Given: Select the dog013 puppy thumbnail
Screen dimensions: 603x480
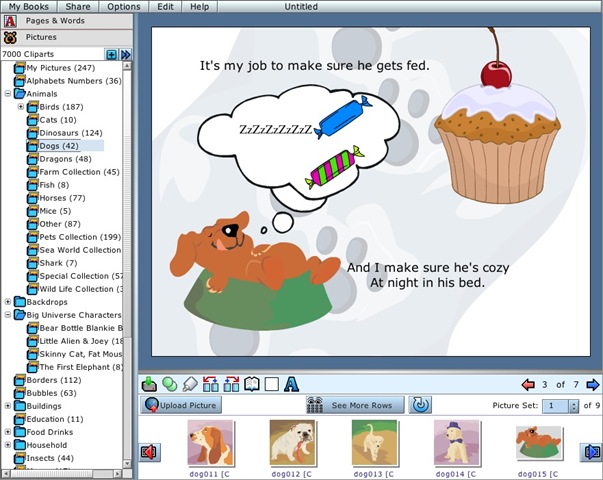Looking at the screenshot, I should tap(374, 443).
